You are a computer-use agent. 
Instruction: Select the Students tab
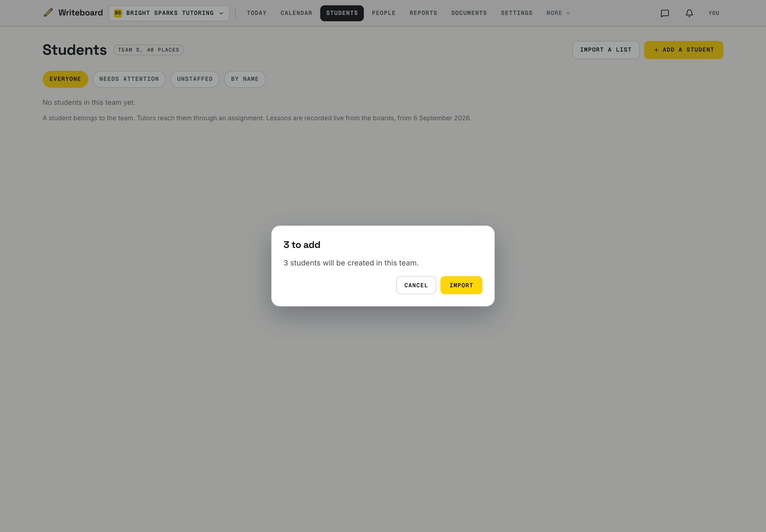pos(342,13)
